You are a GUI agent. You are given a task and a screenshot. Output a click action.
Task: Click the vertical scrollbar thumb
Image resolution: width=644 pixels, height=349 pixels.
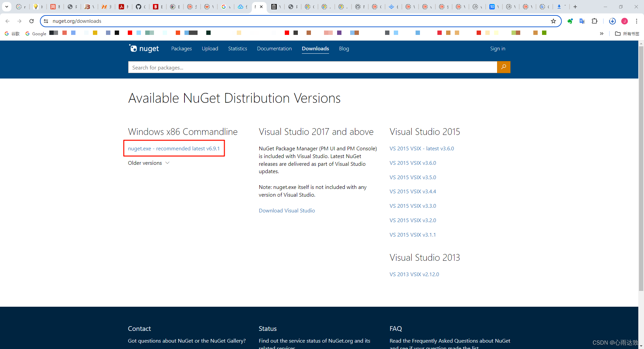[641, 168]
